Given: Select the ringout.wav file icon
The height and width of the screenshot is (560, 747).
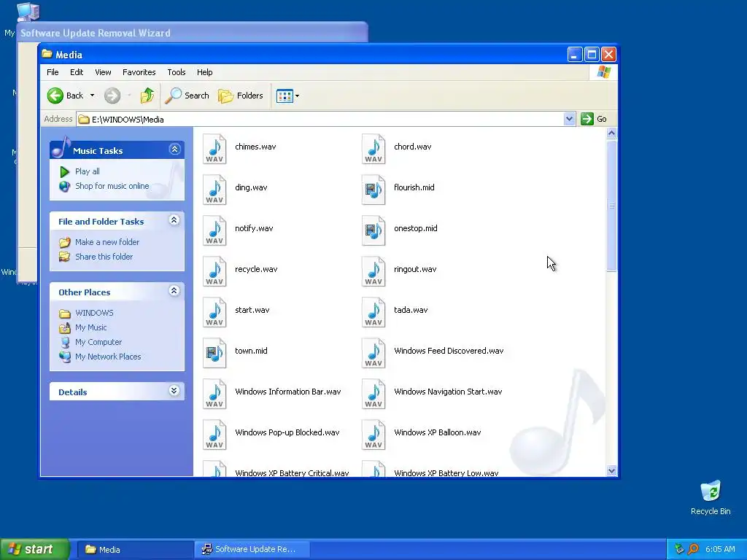Looking at the screenshot, I should click(373, 272).
